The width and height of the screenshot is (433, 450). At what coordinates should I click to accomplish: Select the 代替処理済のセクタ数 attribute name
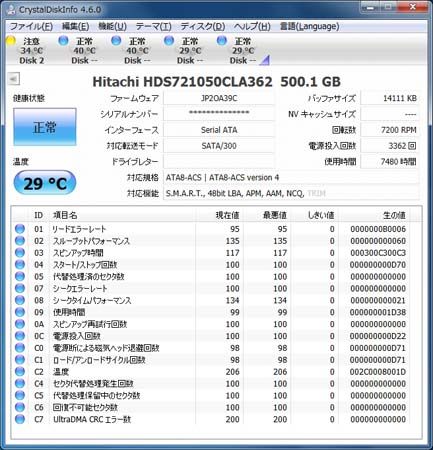click(x=88, y=277)
